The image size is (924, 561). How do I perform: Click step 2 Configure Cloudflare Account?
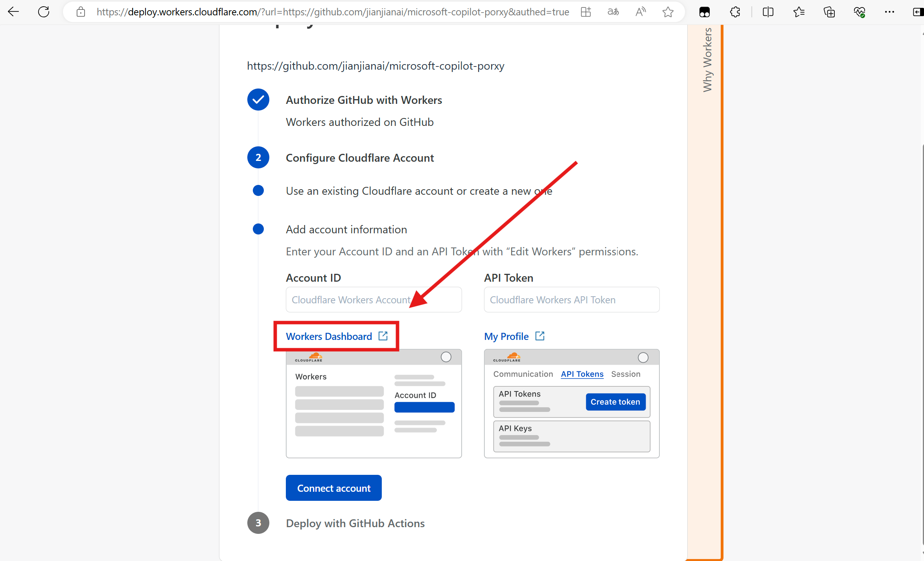click(x=359, y=158)
